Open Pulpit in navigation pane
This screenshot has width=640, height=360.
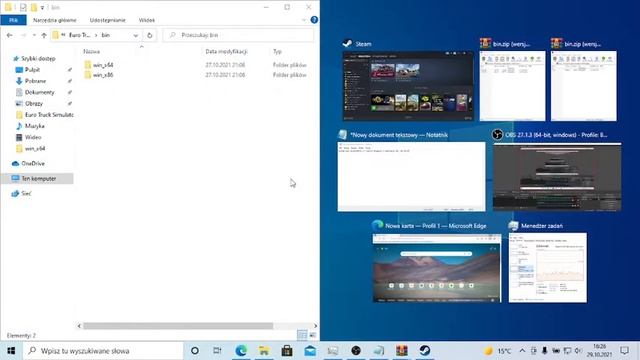coord(32,70)
